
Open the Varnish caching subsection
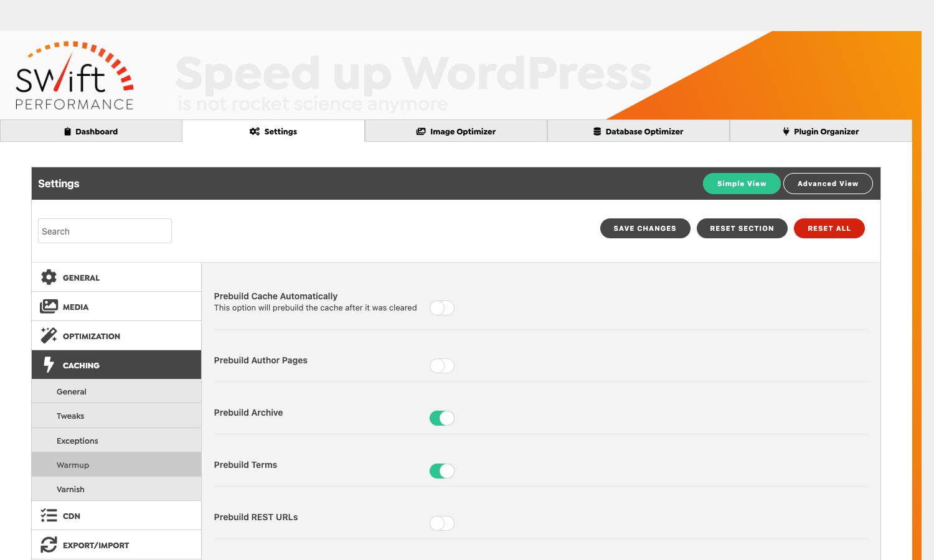click(x=116, y=489)
